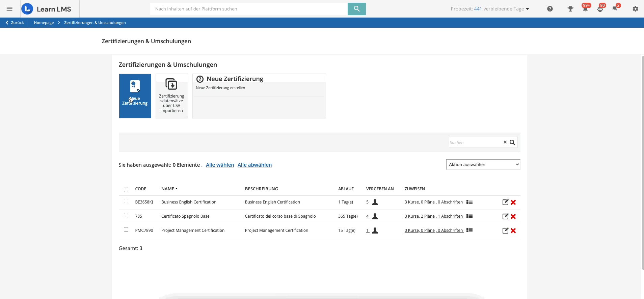Focus the platform content search field
The width and height of the screenshot is (644, 299).
coord(249,9)
